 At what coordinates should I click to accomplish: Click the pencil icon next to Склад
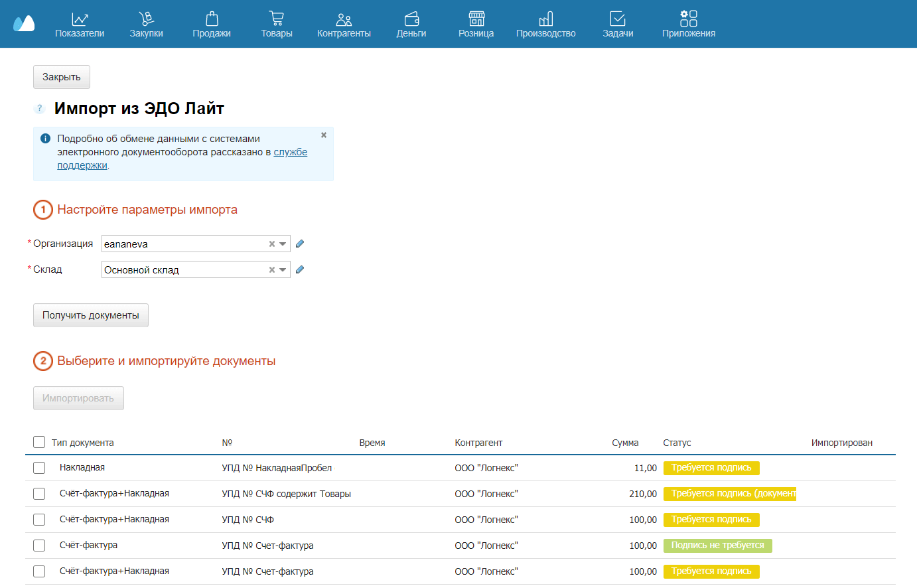tap(300, 269)
